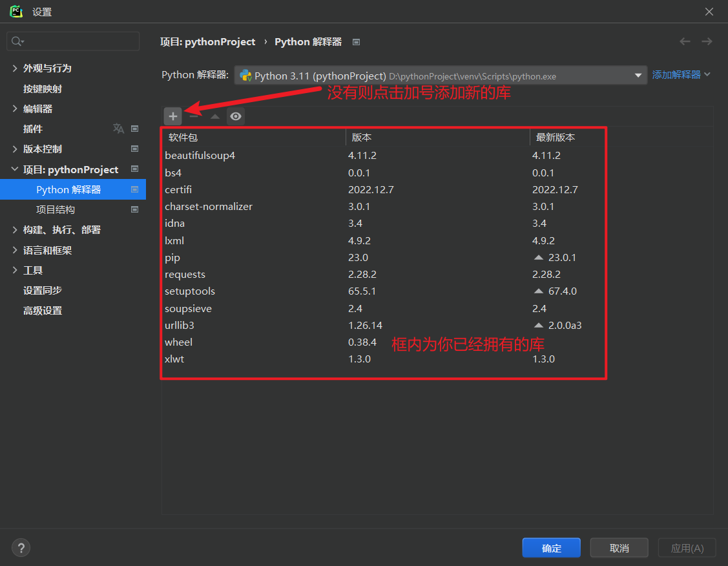The height and width of the screenshot is (566, 728).
Task: Click the 取消 button
Action: (x=619, y=548)
